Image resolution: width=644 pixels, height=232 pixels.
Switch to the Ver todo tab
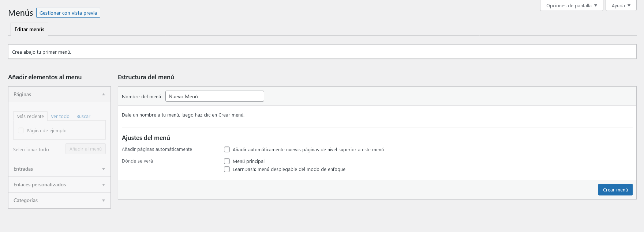(60, 116)
